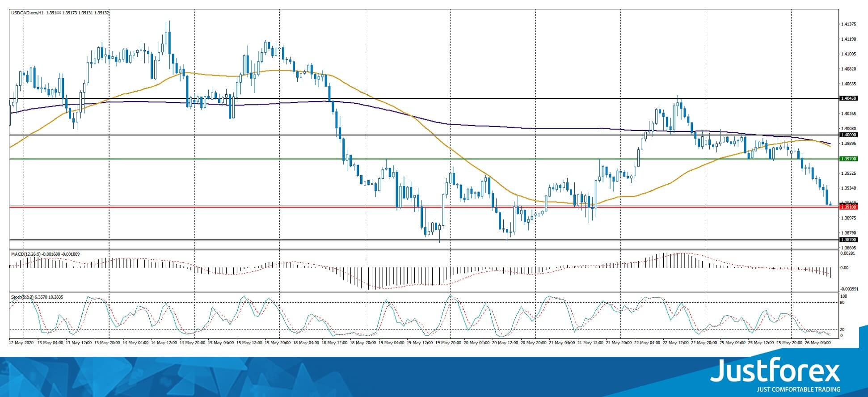Image resolution: width=868 pixels, height=397 pixels.
Task: Click the USDCAD.ecn,H1 chart title
Action: click(28, 13)
